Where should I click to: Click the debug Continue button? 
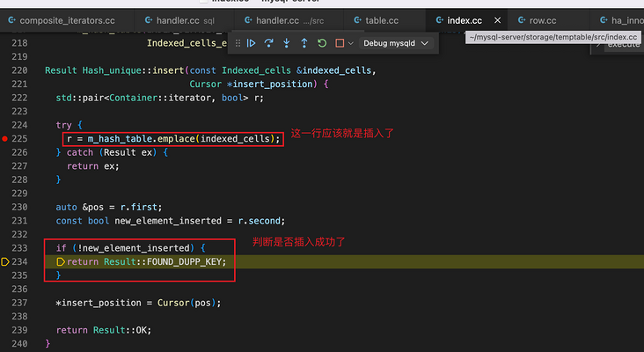click(x=252, y=43)
